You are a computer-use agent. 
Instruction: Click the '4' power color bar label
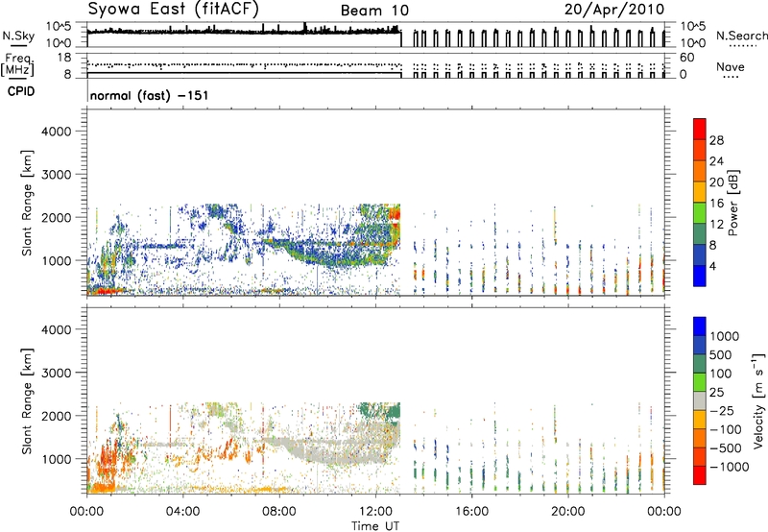(x=713, y=267)
